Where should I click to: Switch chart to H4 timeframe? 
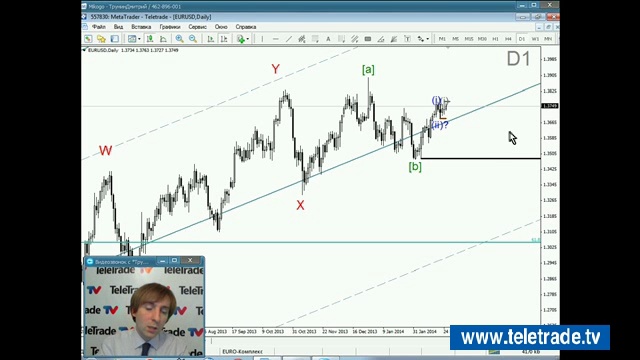pos(508,39)
